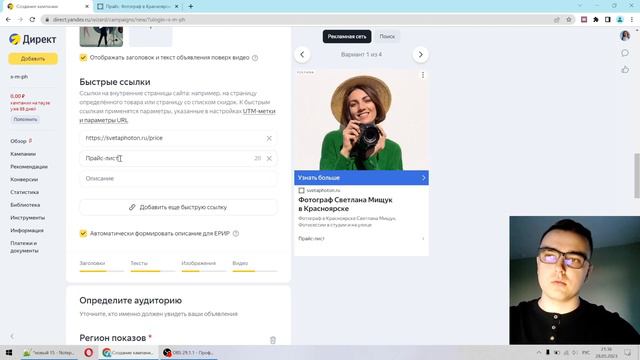Switch to OBS in the taskbar
The height and width of the screenshot is (360, 640).
[188, 353]
